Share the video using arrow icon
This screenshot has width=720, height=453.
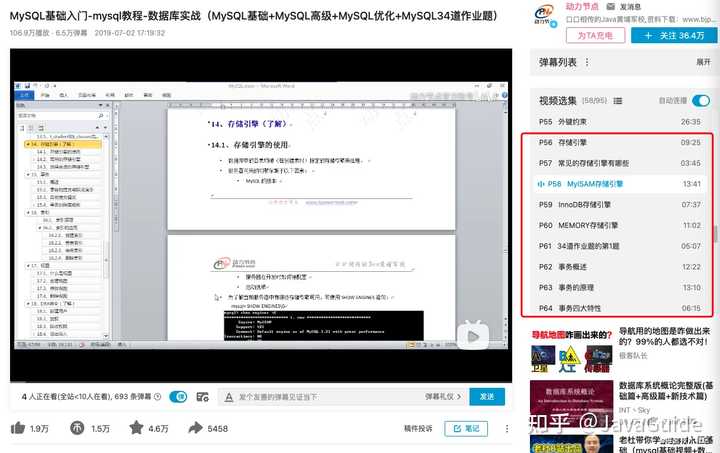196,428
